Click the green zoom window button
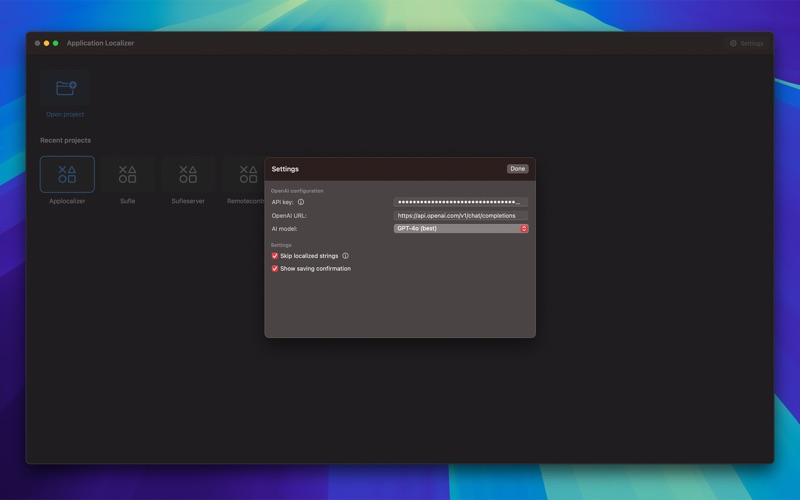This screenshot has height=500, width=800. (x=56, y=43)
